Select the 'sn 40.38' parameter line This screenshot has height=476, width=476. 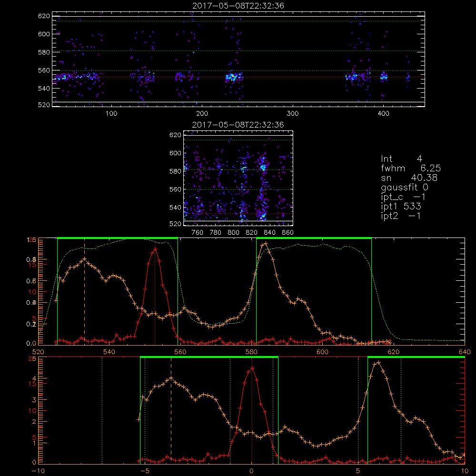(x=409, y=178)
